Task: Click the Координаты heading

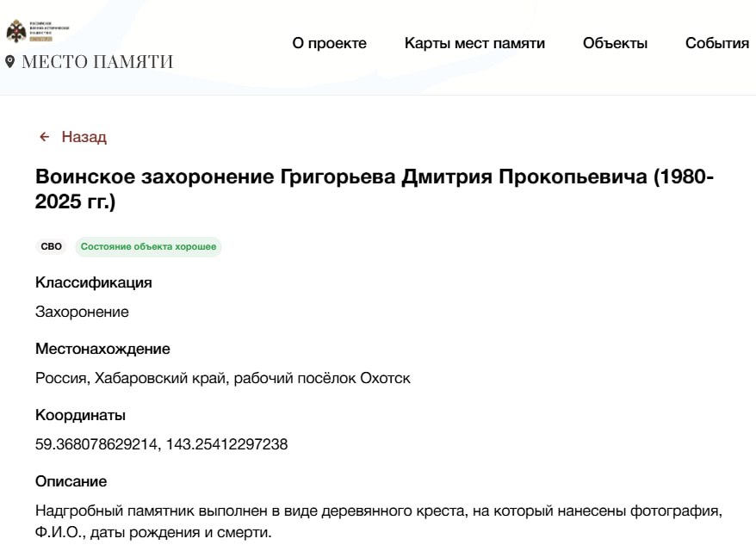Action: [80, 415]
